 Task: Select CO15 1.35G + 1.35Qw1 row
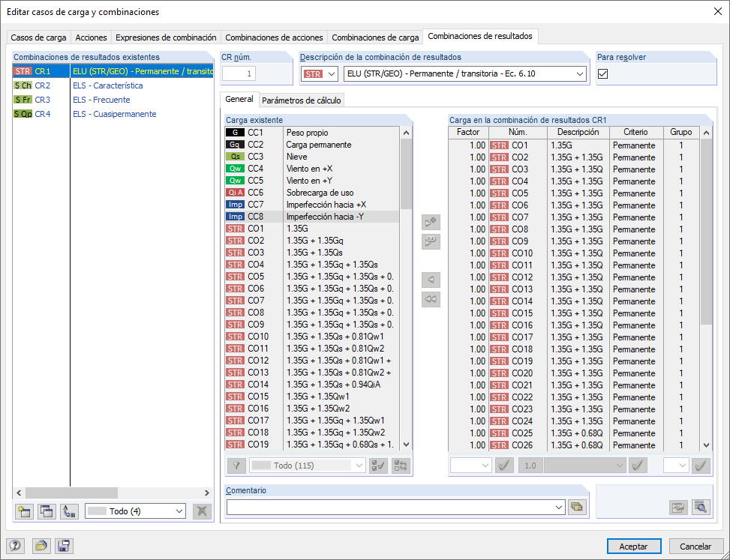312,397
